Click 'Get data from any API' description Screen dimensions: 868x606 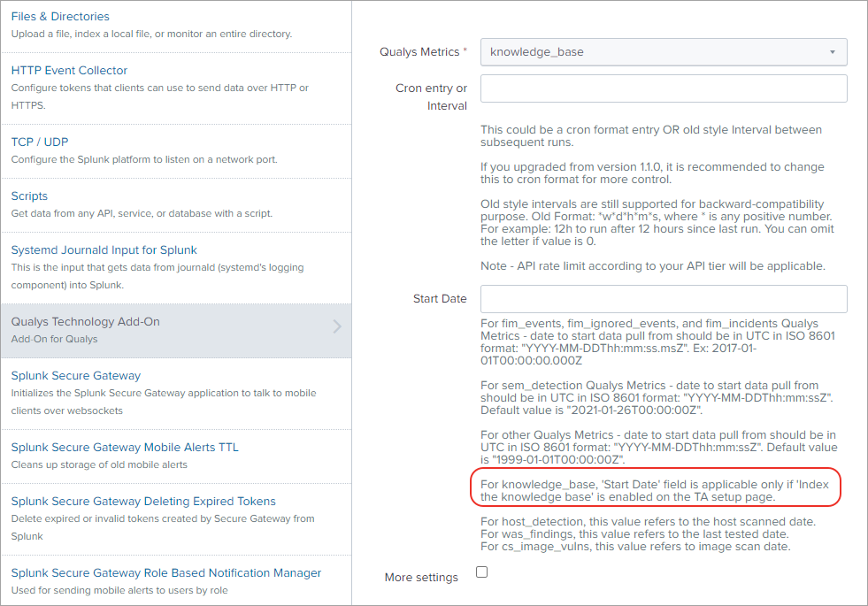pyautogui.click(x=142, y=213)
